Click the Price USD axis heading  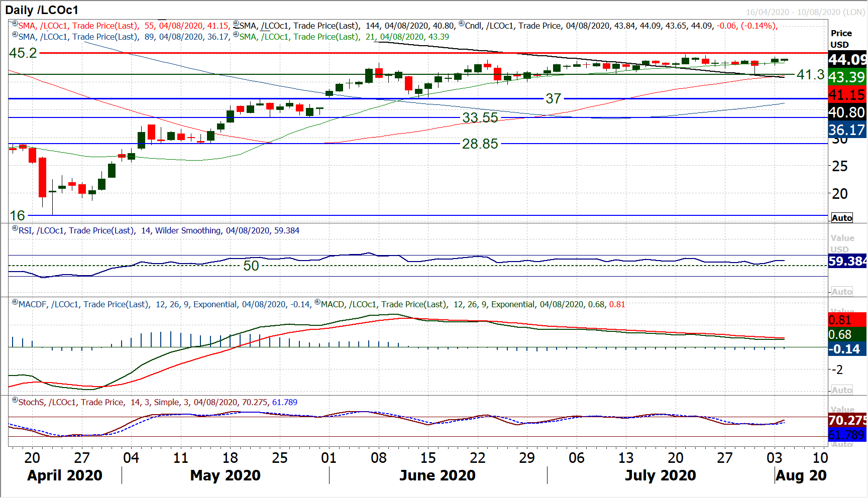pyautogui.click(x=841, y=39)
